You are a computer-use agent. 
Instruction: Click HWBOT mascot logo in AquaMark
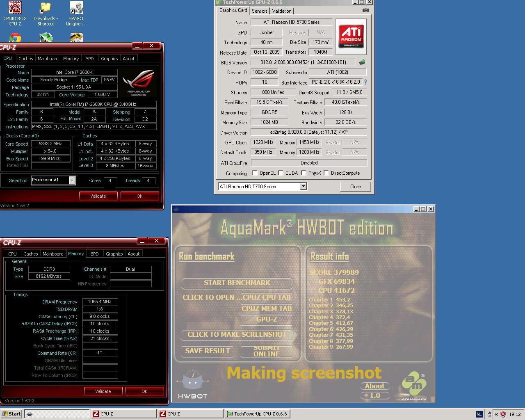click(x=192, y=384)
